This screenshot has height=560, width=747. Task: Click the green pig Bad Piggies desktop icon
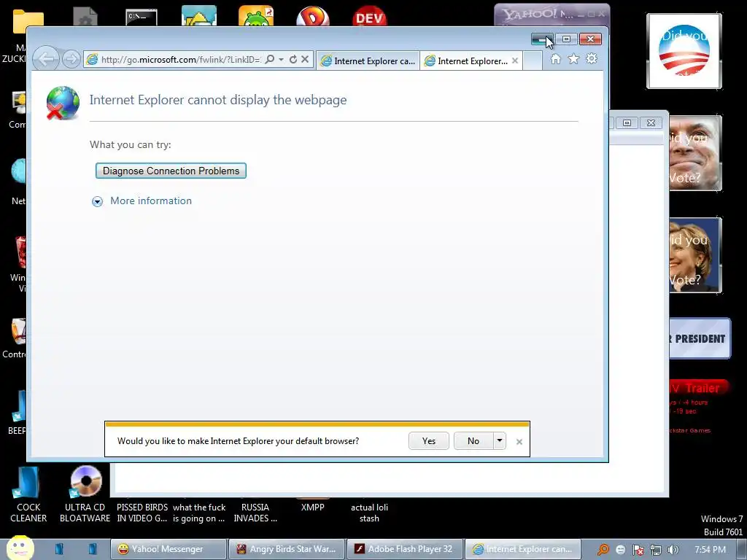[256, 16]
